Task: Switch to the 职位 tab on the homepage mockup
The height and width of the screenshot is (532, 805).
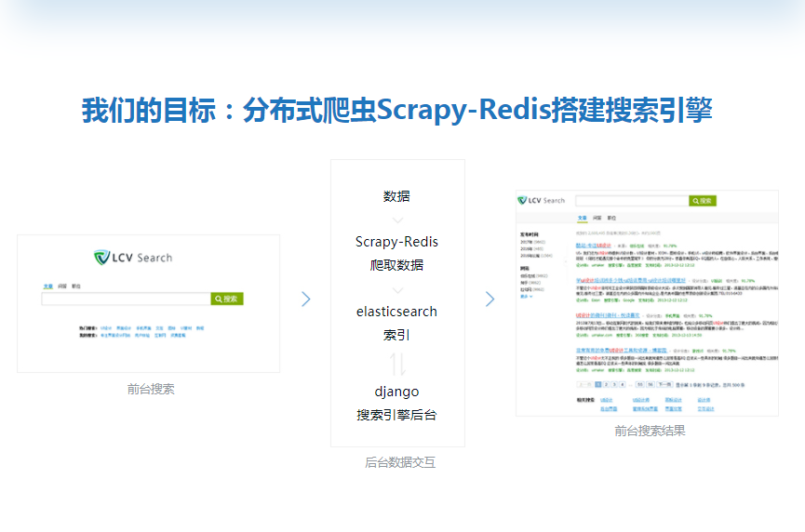Action: (75, 286)
